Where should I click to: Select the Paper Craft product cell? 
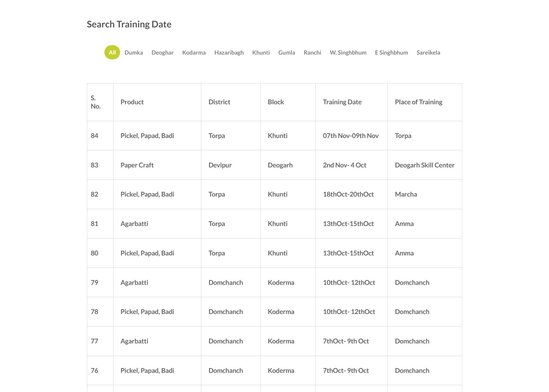[137, 165]
